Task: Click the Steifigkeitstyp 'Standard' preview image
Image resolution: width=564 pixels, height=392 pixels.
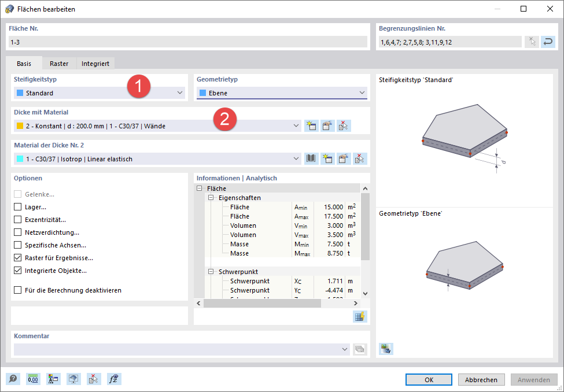Action: (x=465, y=138)
